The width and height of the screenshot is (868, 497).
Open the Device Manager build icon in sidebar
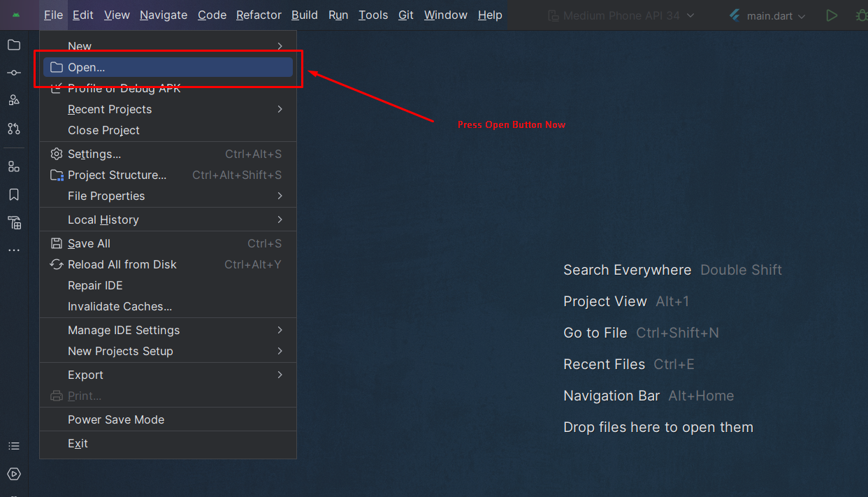(x=14, y=222)
